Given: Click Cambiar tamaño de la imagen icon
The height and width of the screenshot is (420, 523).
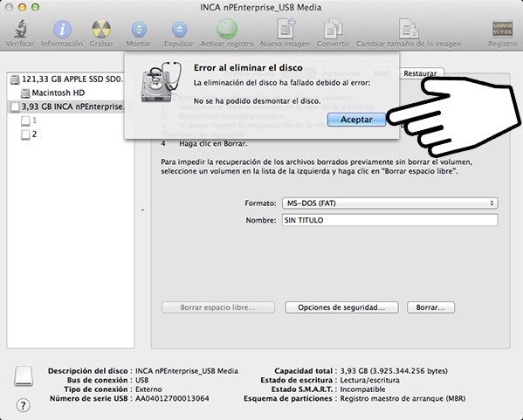Looking at the screenshot, I should tap(409, 29).
